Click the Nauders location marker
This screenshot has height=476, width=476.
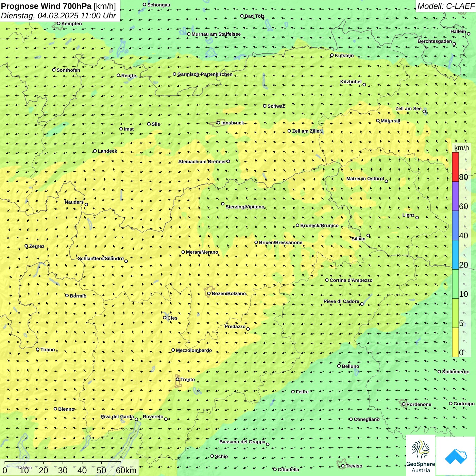click(x=86, y=205)
